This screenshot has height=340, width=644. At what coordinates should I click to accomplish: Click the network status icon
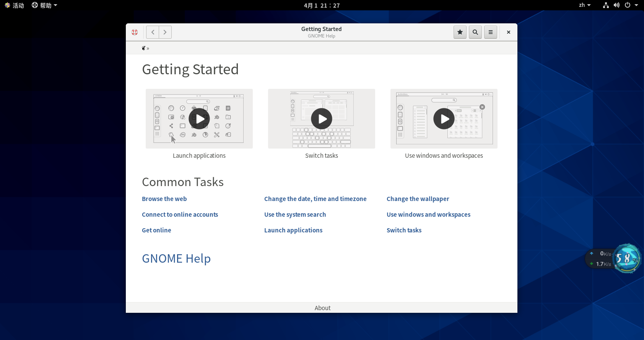click(x=606, y=5)
